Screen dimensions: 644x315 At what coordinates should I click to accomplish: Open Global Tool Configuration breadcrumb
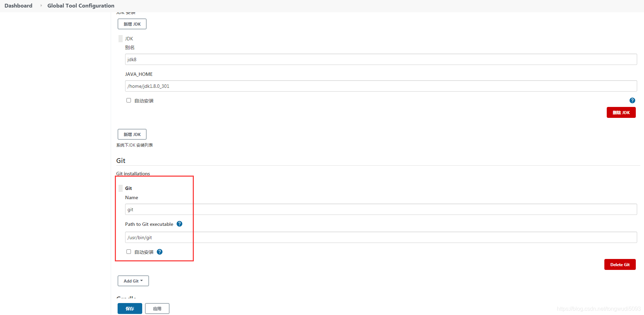(x=81, y=5)
